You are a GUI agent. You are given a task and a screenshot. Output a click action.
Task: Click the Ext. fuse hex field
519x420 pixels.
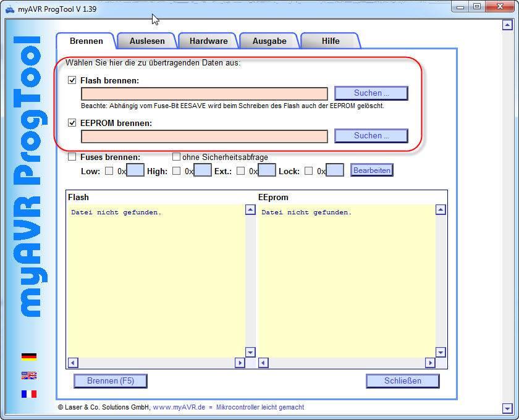click(x=267, y=170)
